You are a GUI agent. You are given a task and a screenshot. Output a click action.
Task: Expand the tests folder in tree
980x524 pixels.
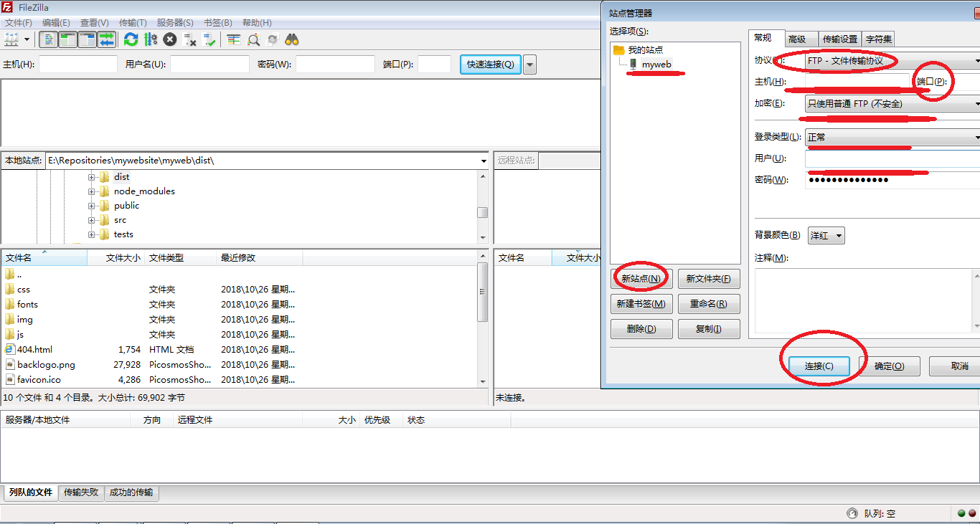coord(91,234)
